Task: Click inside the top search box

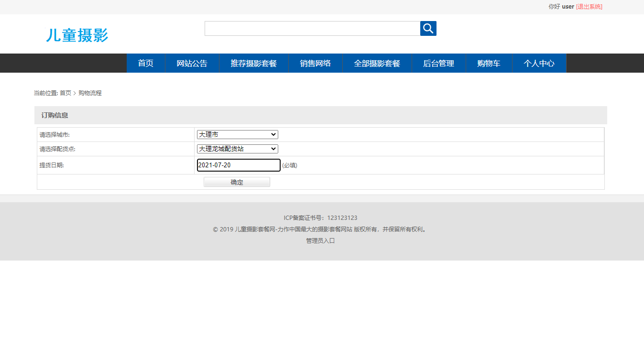Action: (x=312, y=28)
